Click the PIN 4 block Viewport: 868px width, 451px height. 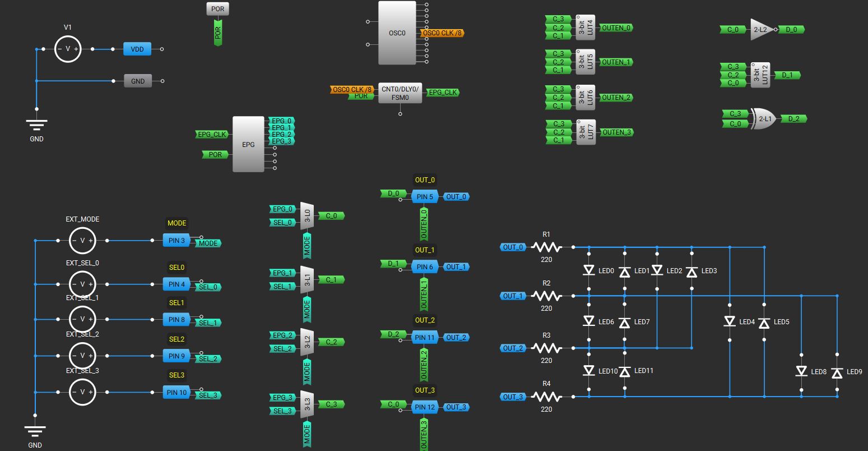[x=177, y=284]
